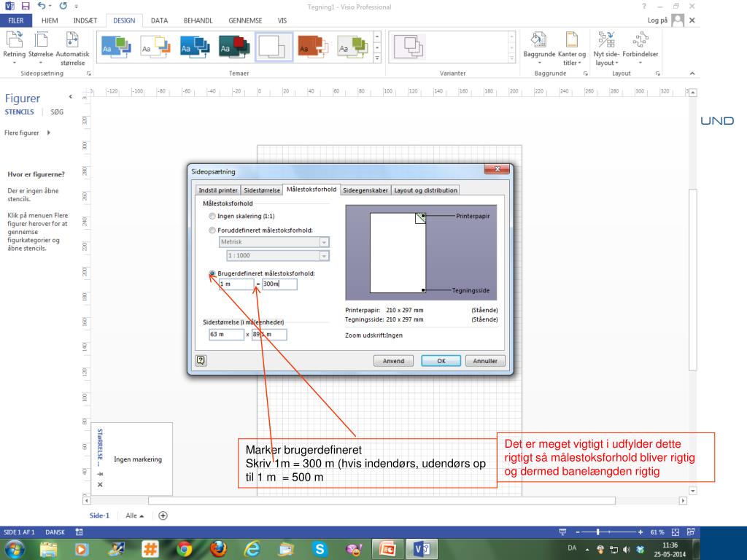Select Ingen skalering (1:1) radio button
747x560 pixels.
pyautogui.click(x=212, y=217)
